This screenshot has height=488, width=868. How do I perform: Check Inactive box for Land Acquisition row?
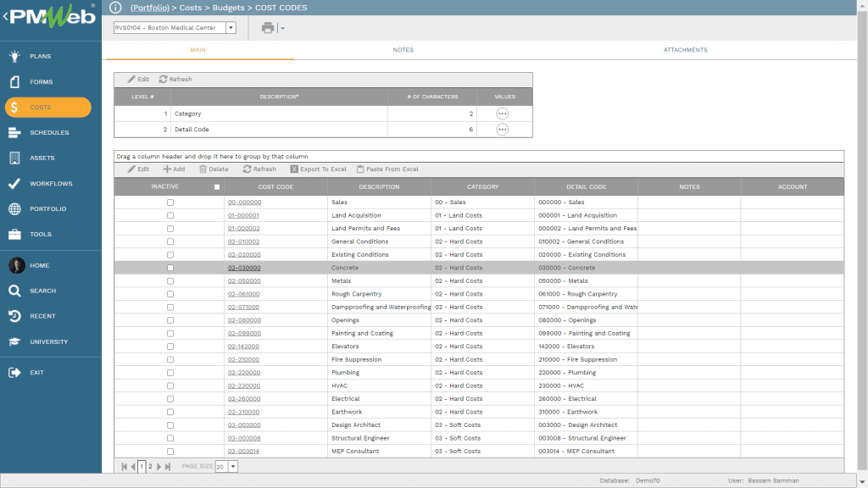coord(170,215)
